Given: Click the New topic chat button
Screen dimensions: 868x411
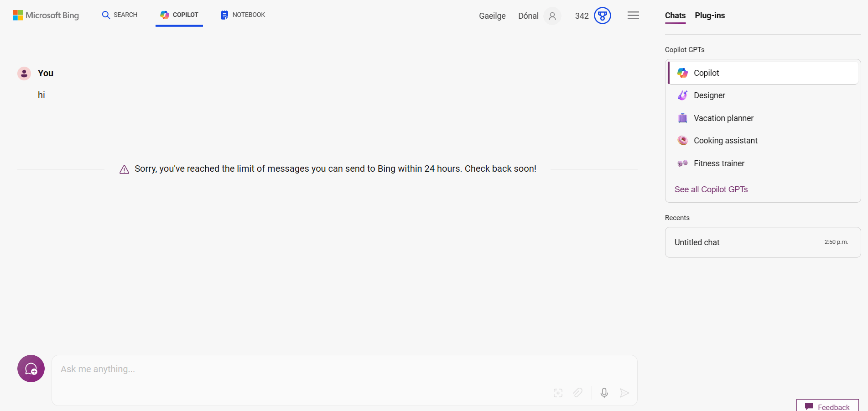Looking at the screenshot, I should pos(31,369).
